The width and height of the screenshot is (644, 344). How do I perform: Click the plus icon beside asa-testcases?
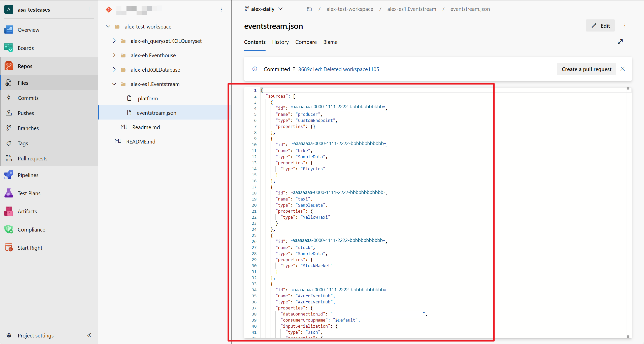coord(89,9)
